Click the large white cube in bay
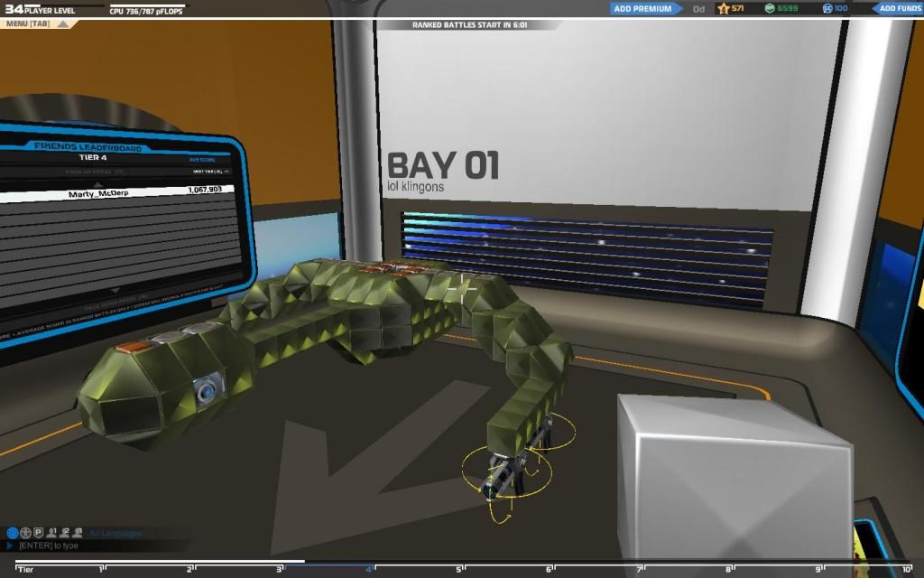Image resolution: width=924 pixels, height=578 pixels. 735,484
